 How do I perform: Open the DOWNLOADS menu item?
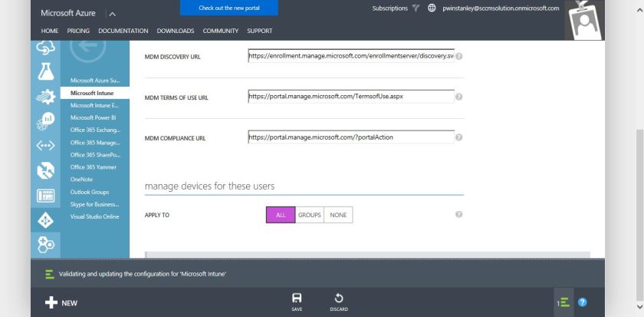(176, 31)
